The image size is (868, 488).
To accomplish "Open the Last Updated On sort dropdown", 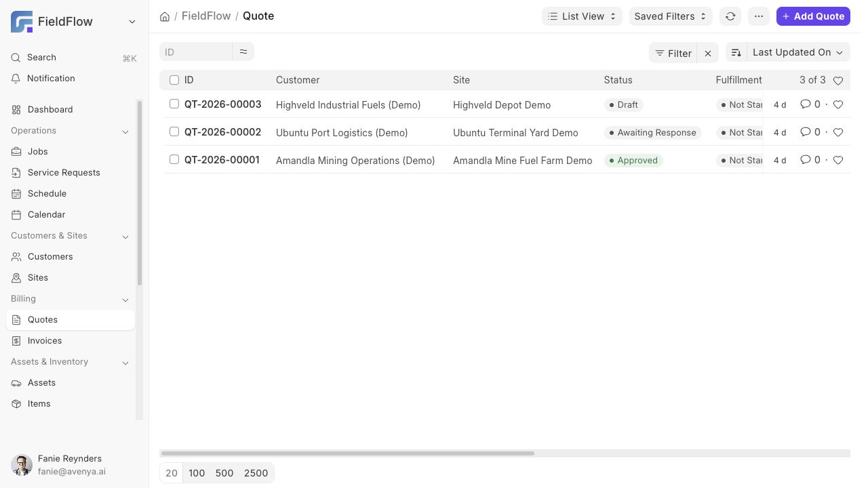I will pyautogui.click(x=798, y=52).
